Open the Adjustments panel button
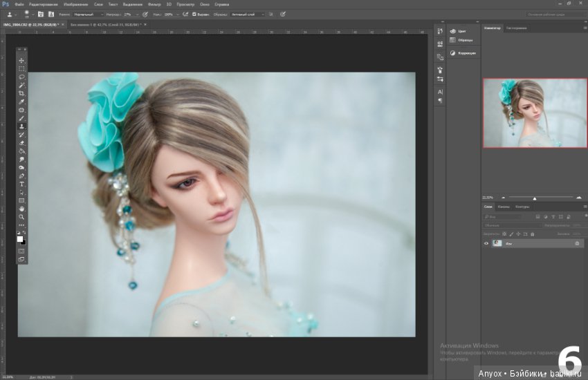This screenshot has height=380, width=588. click(x=463, y=53)
